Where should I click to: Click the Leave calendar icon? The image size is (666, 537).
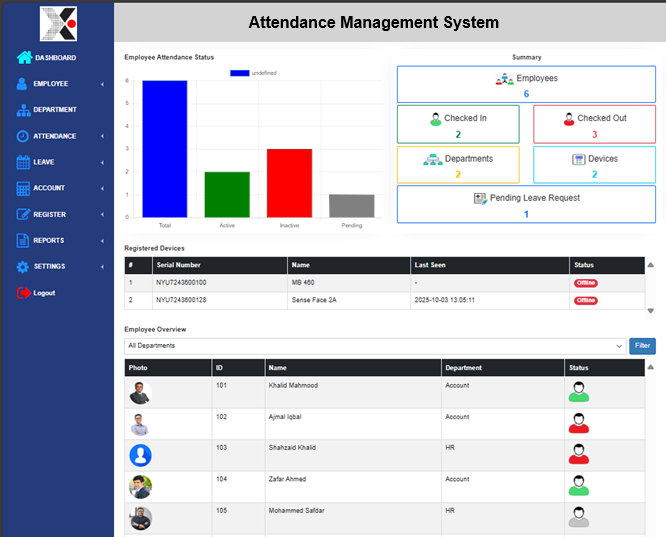tap(23, 162)
